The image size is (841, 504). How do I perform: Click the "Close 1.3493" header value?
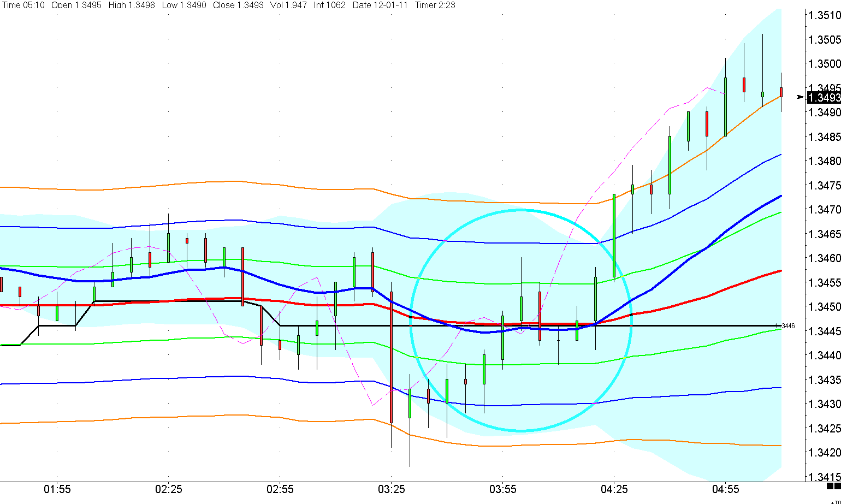click(238, 5)
